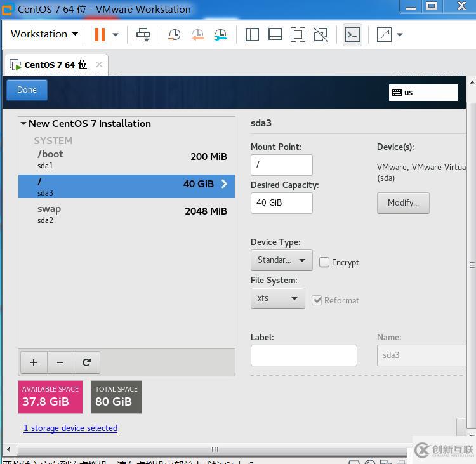Toggle the Encrypt checkbox
This screenshot has height=464, width=476.
[324, 262]
